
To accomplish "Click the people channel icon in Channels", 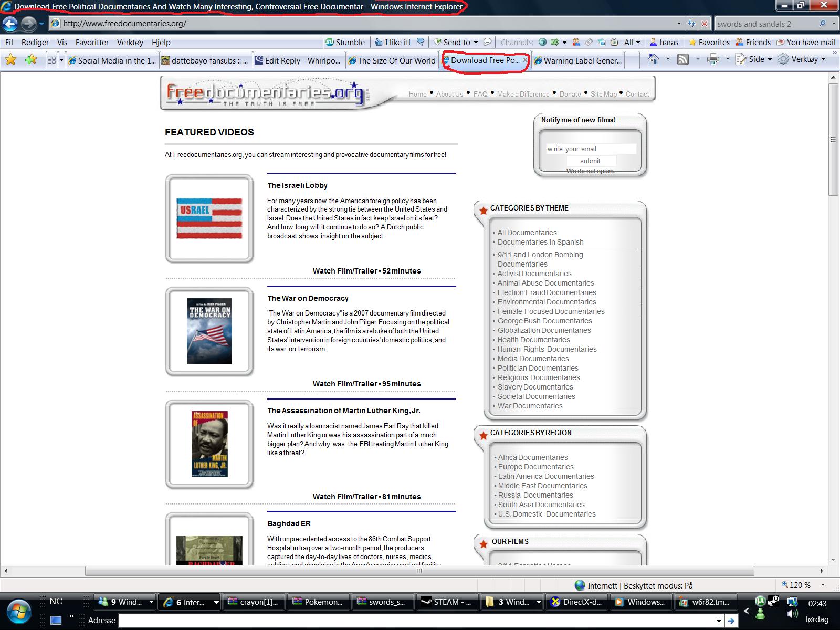I will click(x=576, y=42).
